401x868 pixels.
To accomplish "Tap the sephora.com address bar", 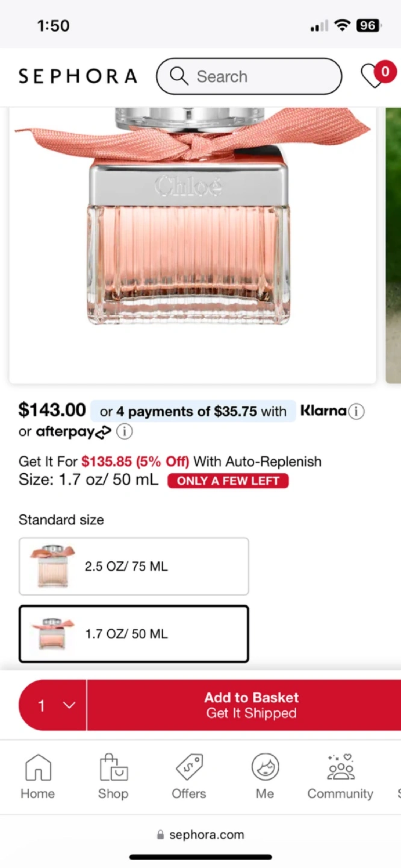I will (200, 835).
